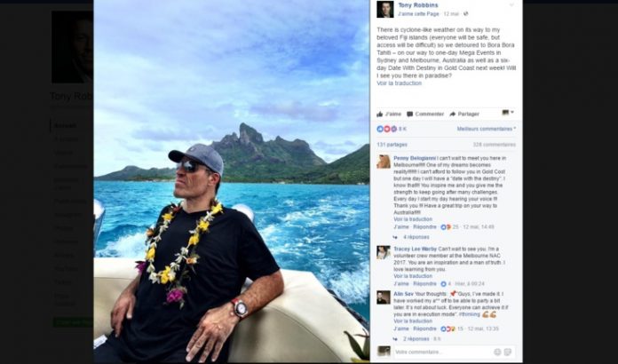Expand 4 réponses under Penny's comment
618x364 pixels.
(x=416, y=237)
